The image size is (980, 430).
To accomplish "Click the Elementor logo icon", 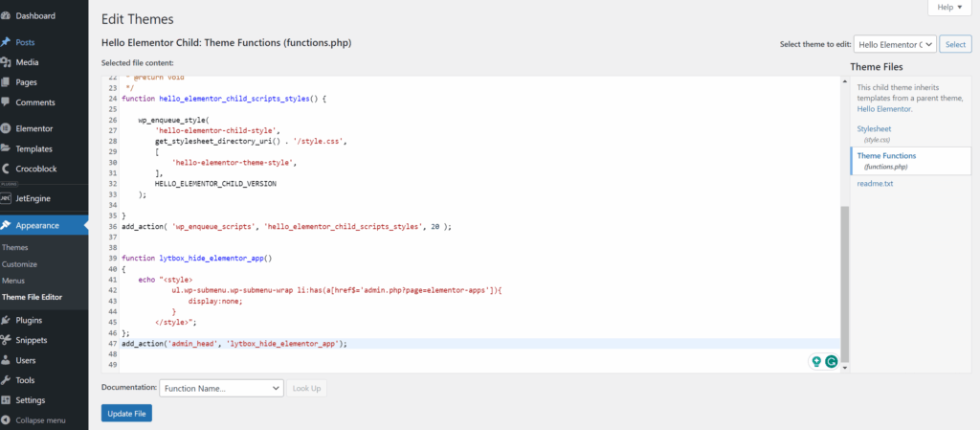I will tap(6, 128).
